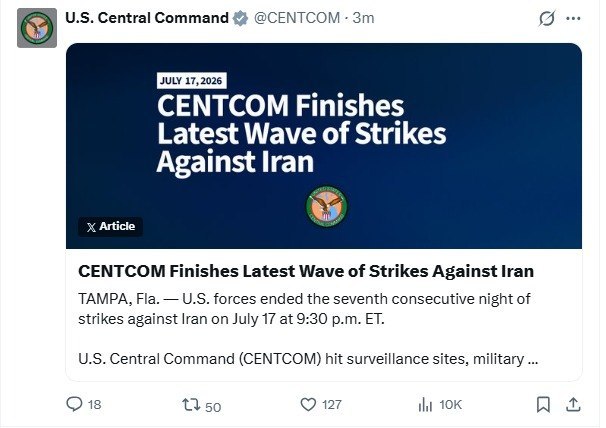Repost this CENTCOM tweet
The width and height of the screenshot is (606, 428).
(x=191, y=405)
